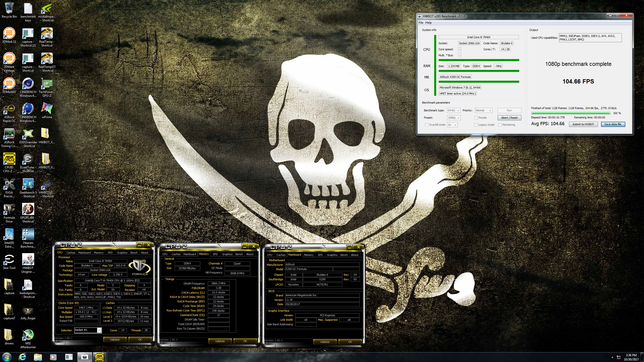
Task: Open the Help menu in HWBOT x265
Action: pyautogui.click(x=428, y=23)
